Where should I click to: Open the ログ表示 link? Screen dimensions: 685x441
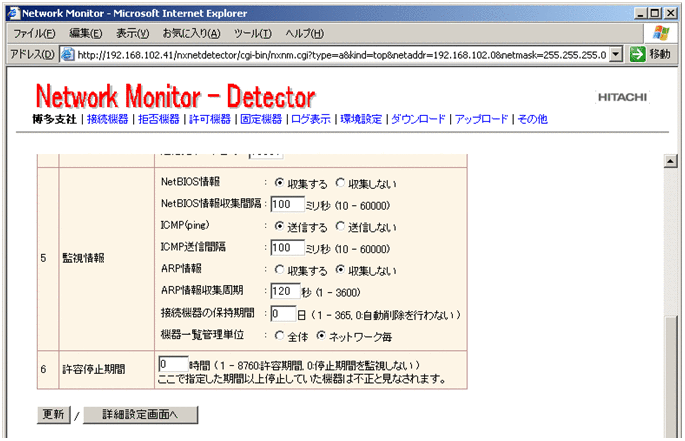(311, 119)
